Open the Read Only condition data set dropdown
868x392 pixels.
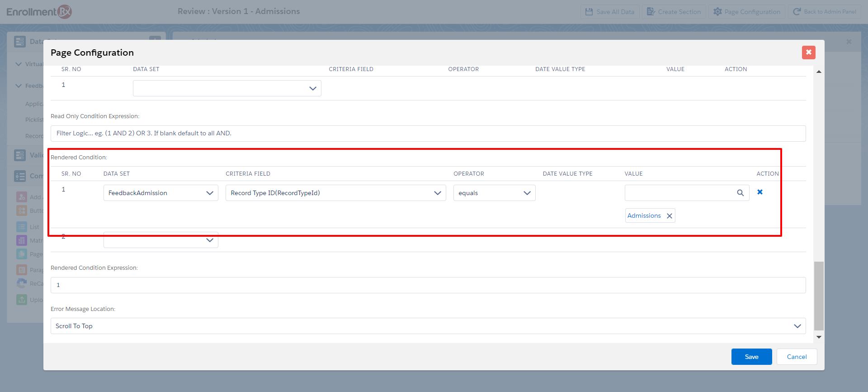pyautogui.click(x=227, y=88)
